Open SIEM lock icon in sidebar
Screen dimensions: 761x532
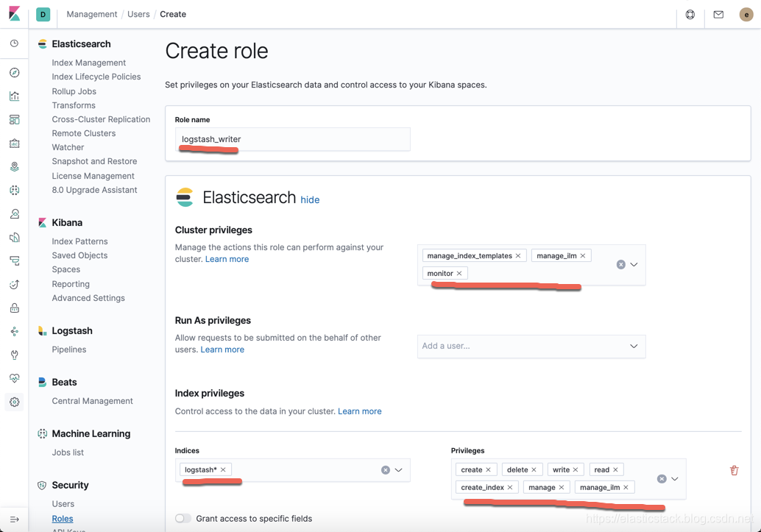click(x=15, y=308)
